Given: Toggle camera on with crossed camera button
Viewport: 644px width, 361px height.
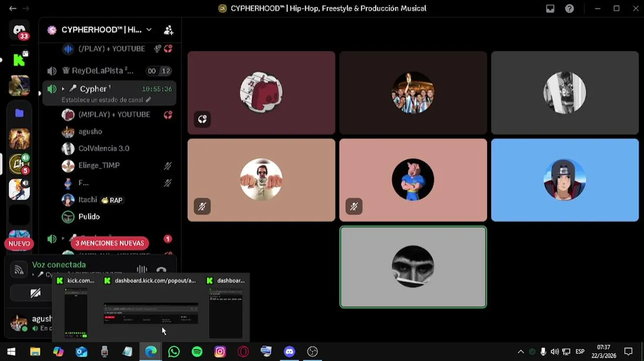Looking at the screenshot, I should coord(35,293).
